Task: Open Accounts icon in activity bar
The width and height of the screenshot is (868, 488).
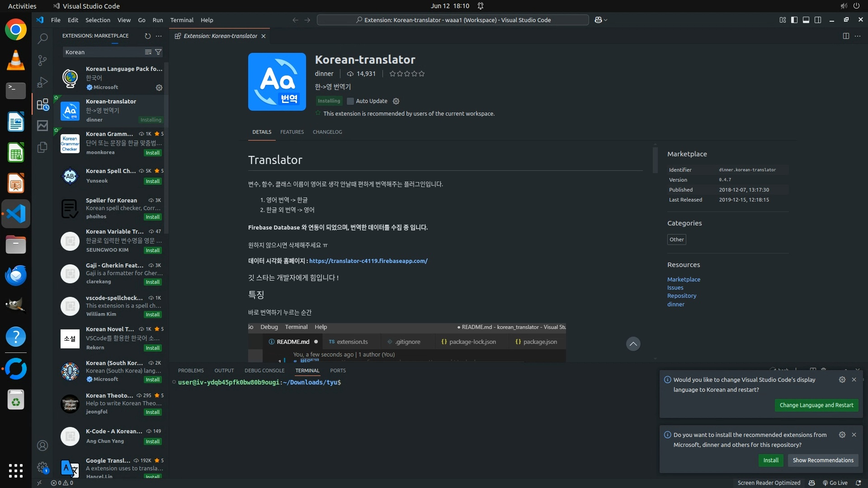Action: [42, 446]
